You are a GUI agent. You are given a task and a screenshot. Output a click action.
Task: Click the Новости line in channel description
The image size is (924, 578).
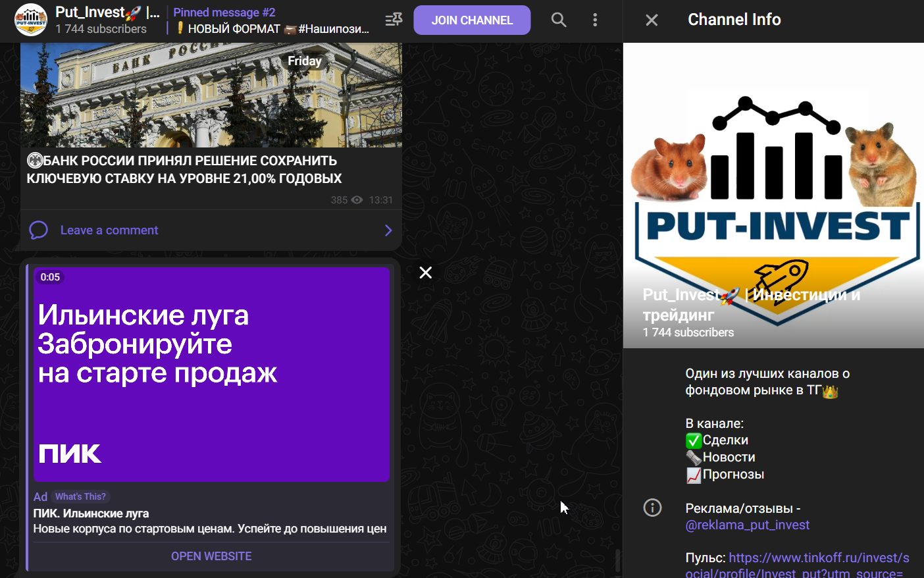[x=720, y=457]
